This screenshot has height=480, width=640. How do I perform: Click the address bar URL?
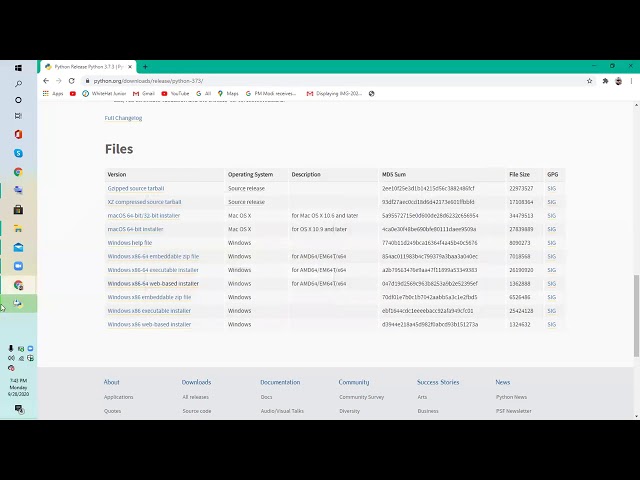click(x=148, y=81)
